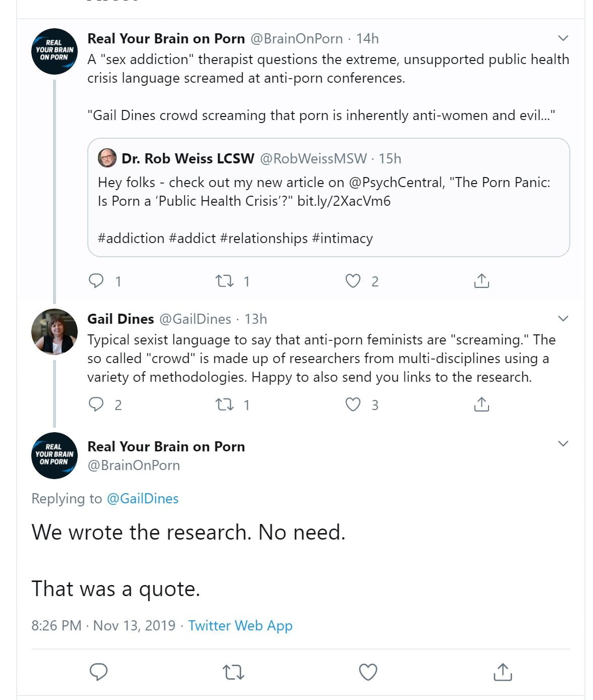Reply to the 'We wrote the research' tweet

click(x=98, y=672)
